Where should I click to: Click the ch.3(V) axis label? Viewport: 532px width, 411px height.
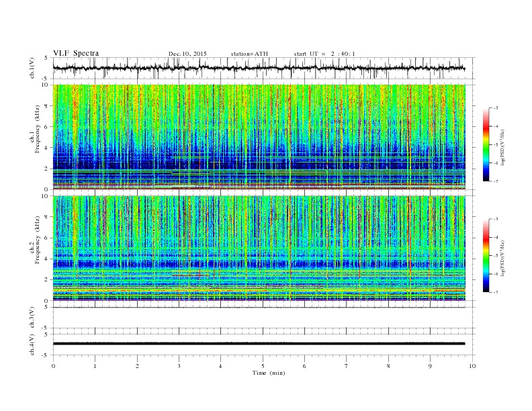click(32, 318)
